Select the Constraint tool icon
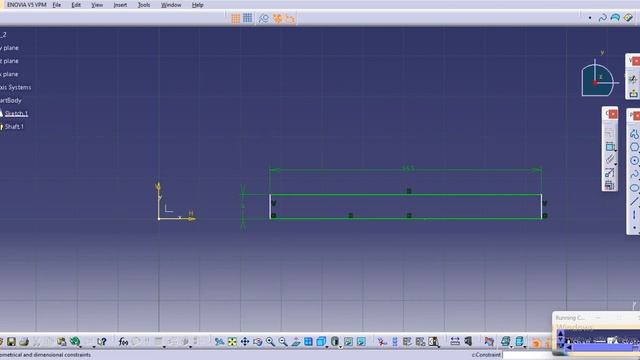Screen dimensions: 640x360 tap(609, 146)
